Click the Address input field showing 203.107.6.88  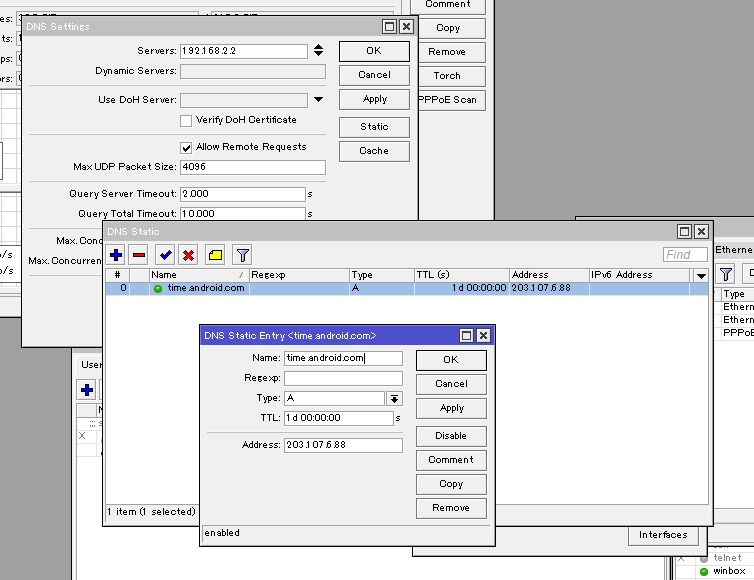(343, 445)
